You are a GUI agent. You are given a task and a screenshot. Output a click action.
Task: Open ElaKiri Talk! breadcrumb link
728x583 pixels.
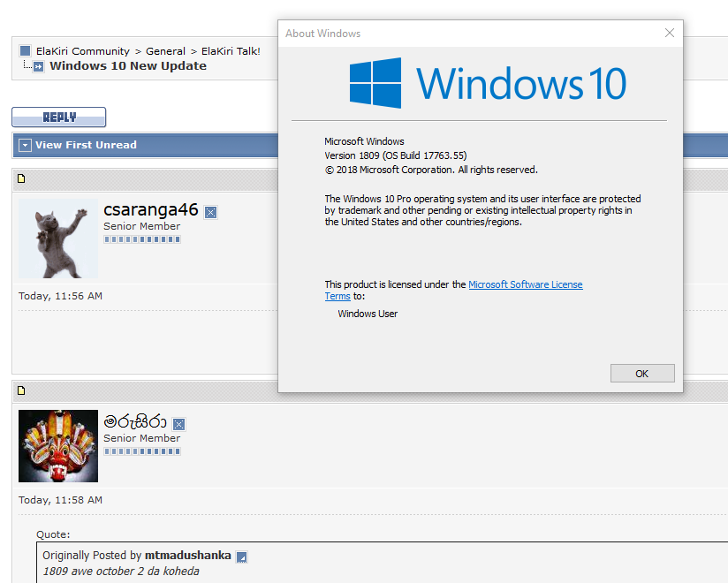coord(231,51)
